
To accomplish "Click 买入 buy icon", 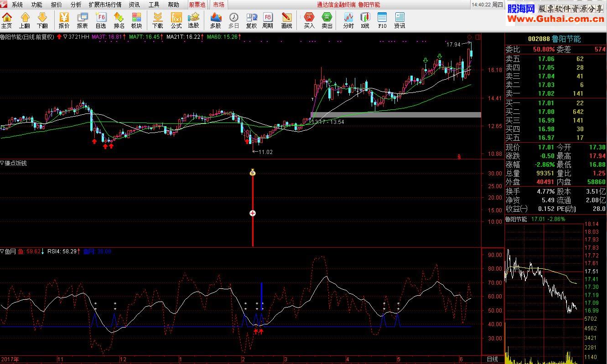I will (x=309, y=21).
